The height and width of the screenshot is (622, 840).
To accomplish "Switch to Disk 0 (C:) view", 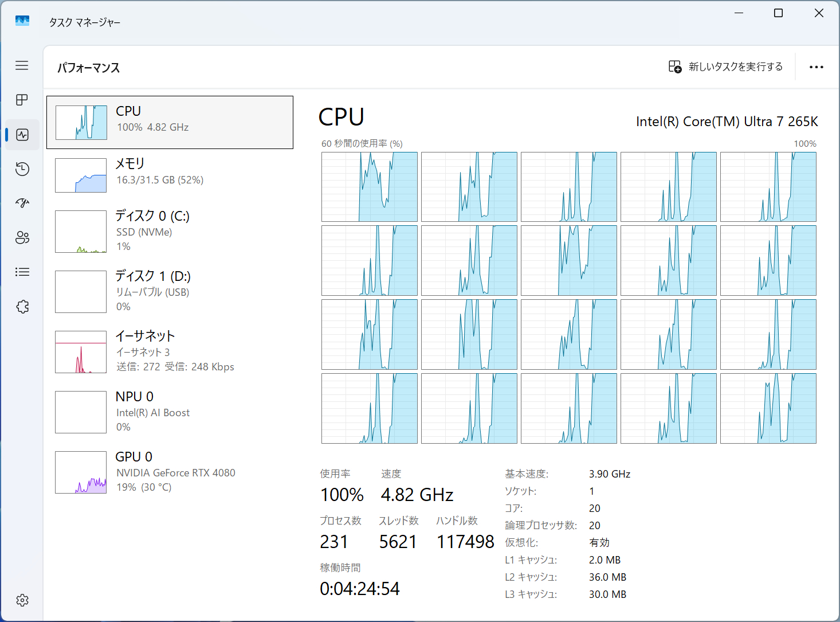I will coord(170,231).
